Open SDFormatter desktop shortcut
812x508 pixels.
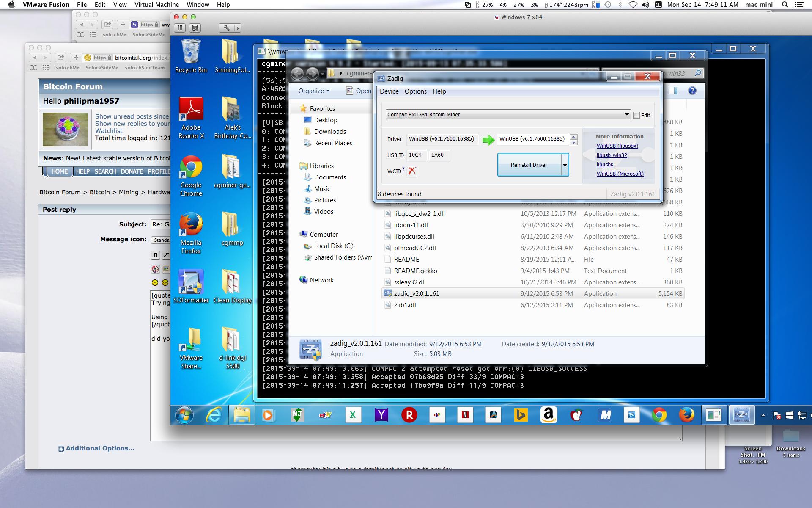[x=191, y=286]
